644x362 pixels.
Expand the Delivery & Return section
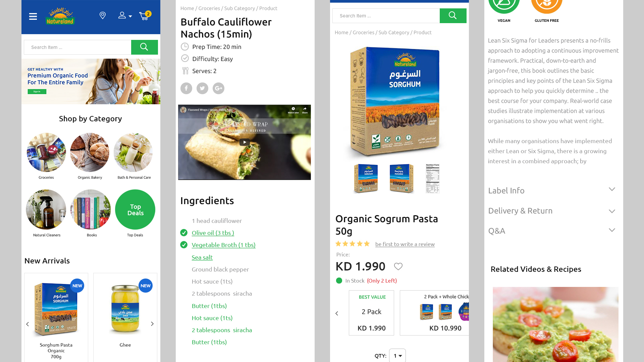coord(552,210)
